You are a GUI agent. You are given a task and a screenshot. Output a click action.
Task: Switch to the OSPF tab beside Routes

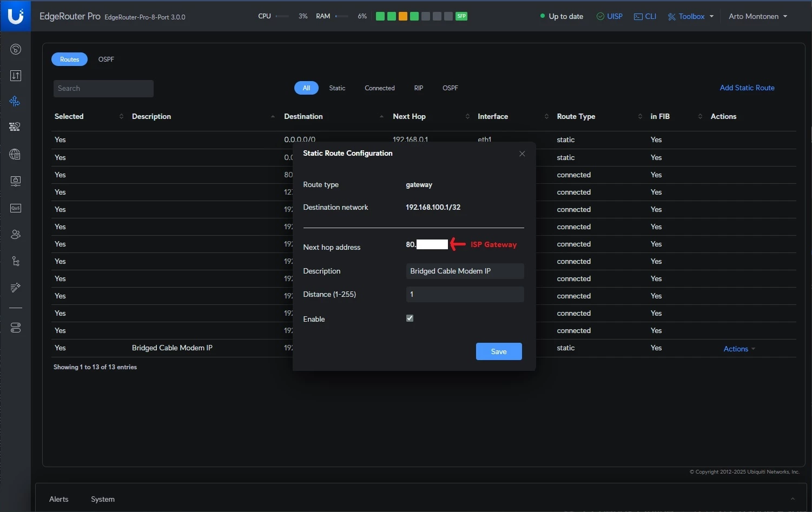point(106,59)
